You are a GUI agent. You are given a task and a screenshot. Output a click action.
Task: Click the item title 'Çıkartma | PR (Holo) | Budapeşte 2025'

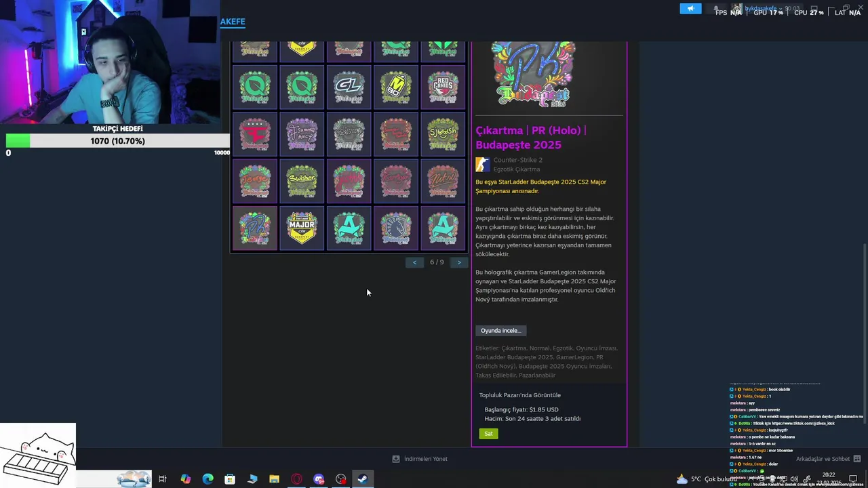(531, 138)
